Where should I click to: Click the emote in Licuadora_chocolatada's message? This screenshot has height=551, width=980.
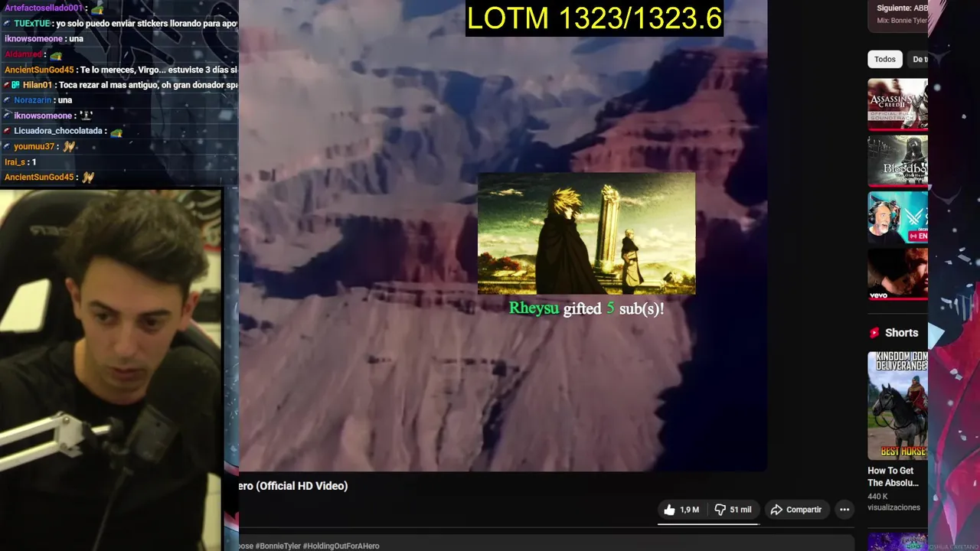[x=116, y=132]
